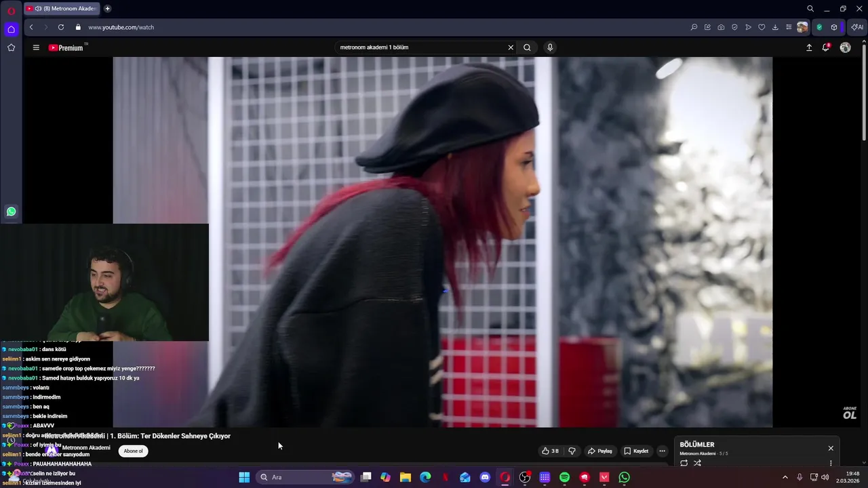Viewport: 868px width, 488px height.
Task: Open browser tab search magnifier in title bar
Action: tap(810, 9)
